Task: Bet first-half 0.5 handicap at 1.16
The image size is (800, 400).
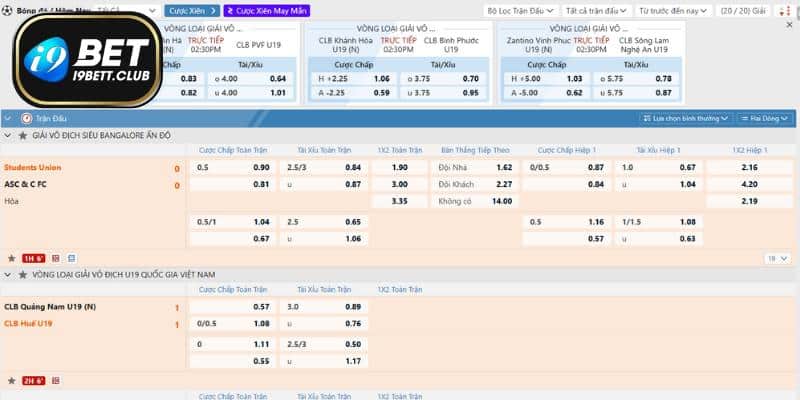Action: (x=567, y=222)
